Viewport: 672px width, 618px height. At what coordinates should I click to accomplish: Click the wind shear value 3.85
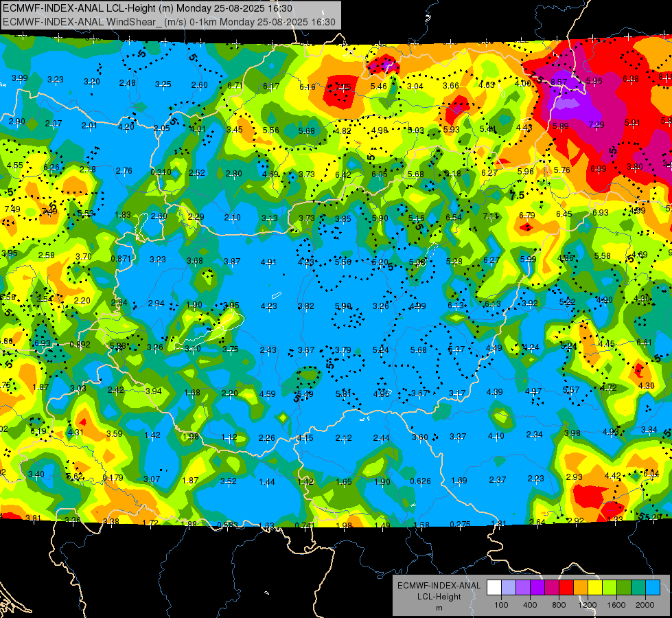343,219
